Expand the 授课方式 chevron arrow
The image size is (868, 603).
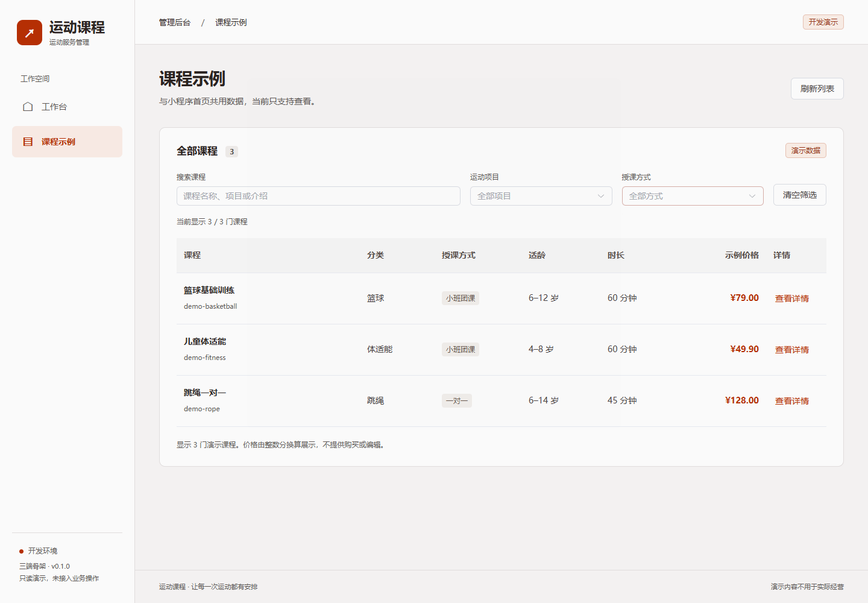752,196
